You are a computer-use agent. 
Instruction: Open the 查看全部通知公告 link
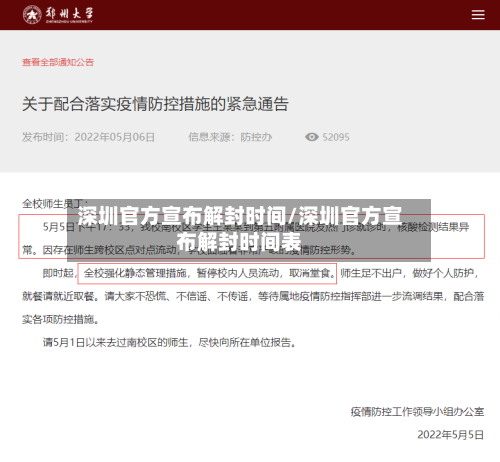click(58, 62)
